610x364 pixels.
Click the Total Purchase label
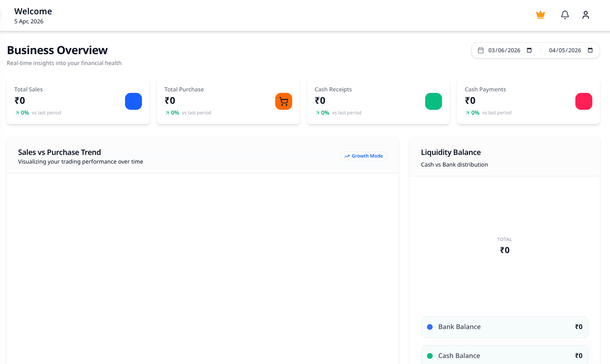(x=184, y=89)
